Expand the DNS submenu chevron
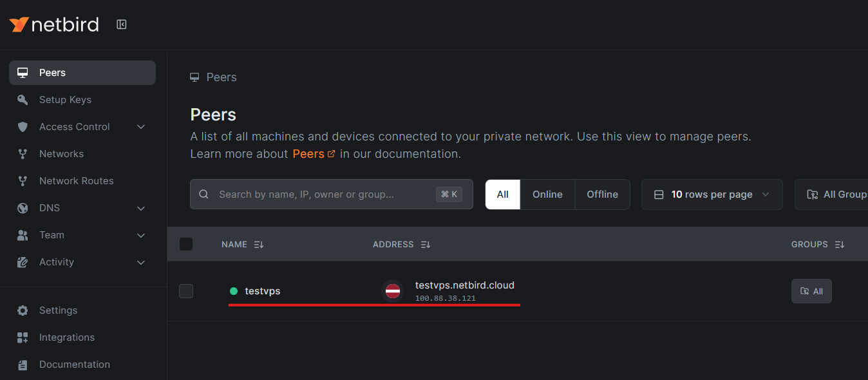The image size is (868, 380). (141, 208)
